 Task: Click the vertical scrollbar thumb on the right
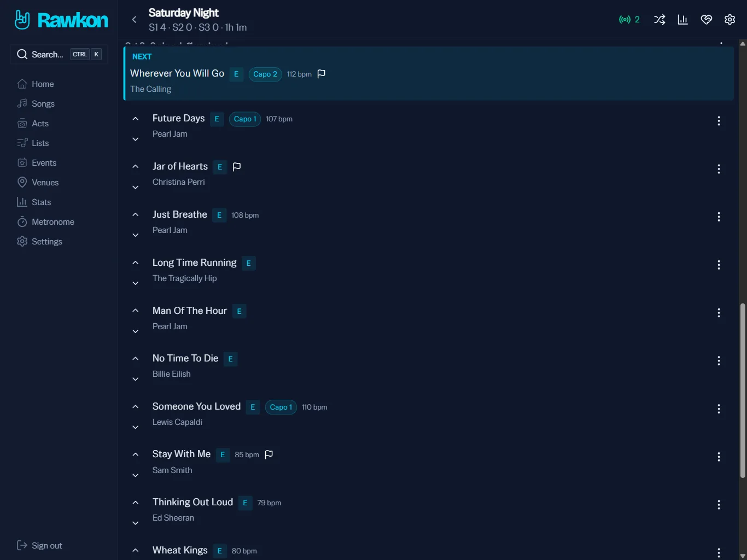tap(743, 391)
